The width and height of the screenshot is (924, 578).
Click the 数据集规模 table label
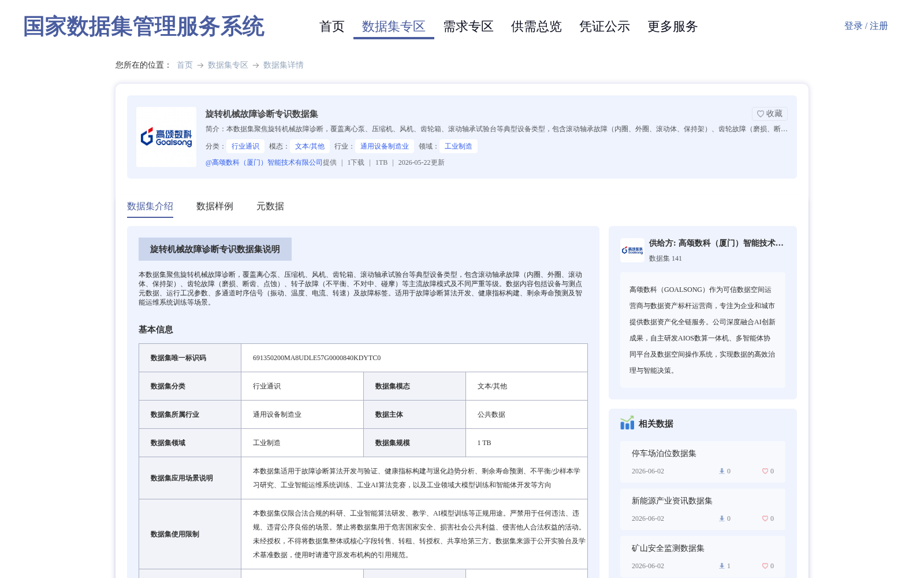coord(393,443)
